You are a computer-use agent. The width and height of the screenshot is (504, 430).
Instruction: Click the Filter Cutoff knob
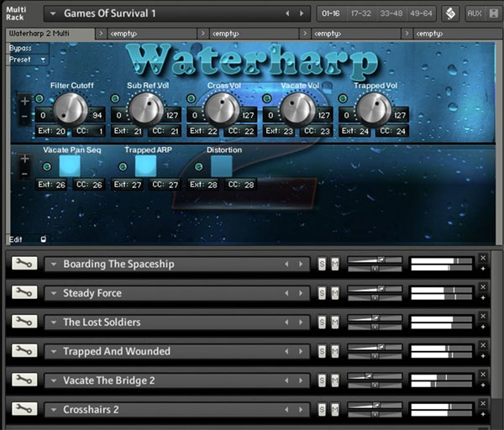point(70,108)
